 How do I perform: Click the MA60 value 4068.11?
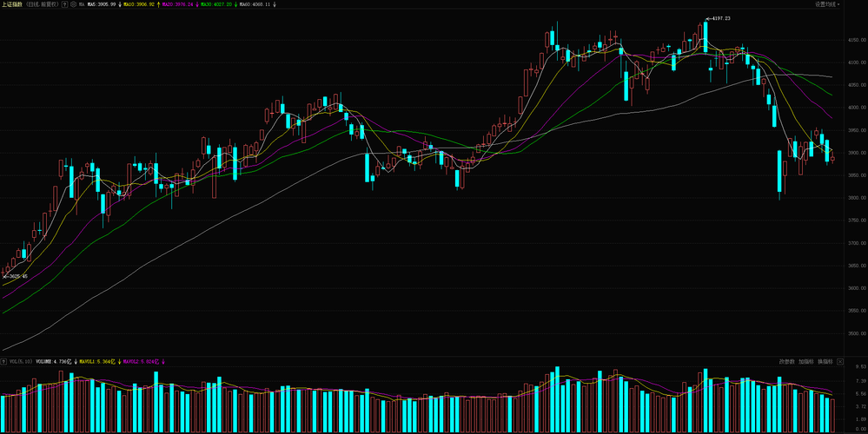coord(255,3)
